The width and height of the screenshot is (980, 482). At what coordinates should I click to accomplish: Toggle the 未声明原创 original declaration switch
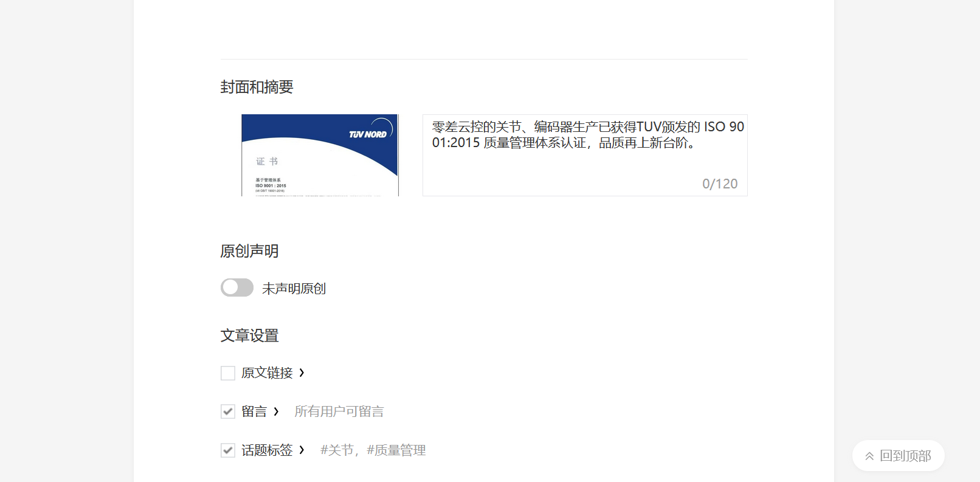click(237, 287)
